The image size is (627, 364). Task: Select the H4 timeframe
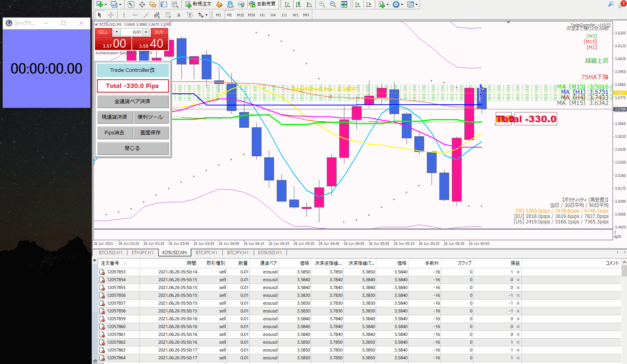tap(273, 15)
